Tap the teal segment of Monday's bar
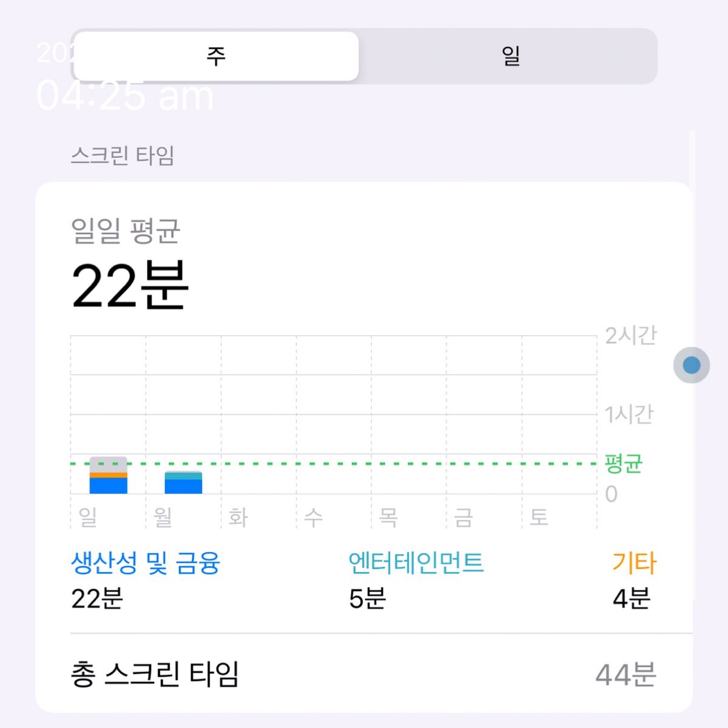This screenshot has width=728, height=728. pyautogui.click(x=183, y=476)
